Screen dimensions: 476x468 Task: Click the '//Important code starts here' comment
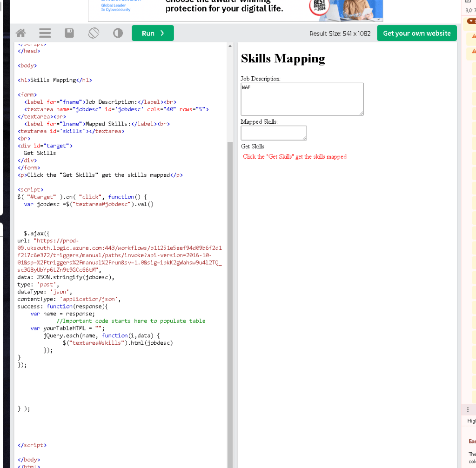(131, 321)
